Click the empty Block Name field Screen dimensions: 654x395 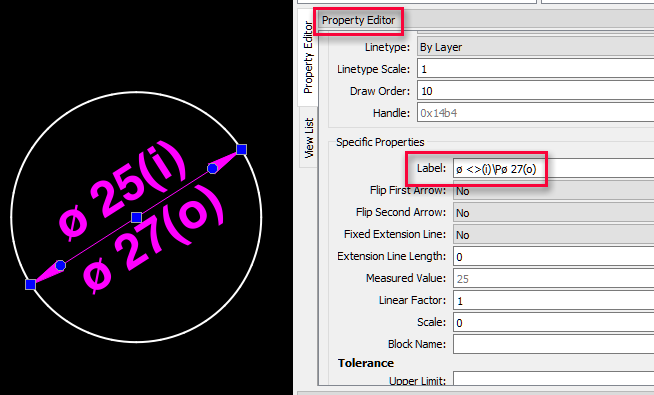pyautogui.click(x=553, y=345)
